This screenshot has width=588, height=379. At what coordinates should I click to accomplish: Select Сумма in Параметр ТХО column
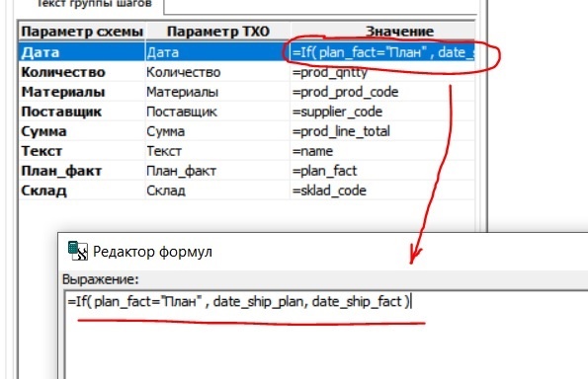(x=217, y=131)
